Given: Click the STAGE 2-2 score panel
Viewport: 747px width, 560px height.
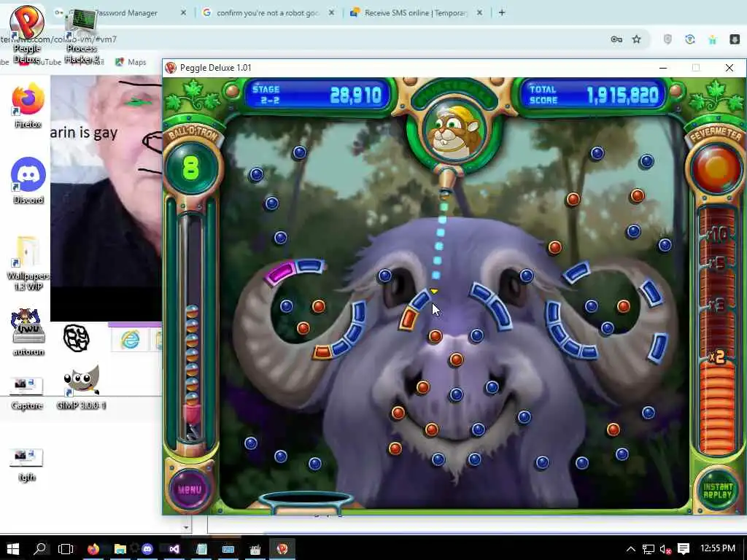Looking at the screenshot, I should click(317, 95).
